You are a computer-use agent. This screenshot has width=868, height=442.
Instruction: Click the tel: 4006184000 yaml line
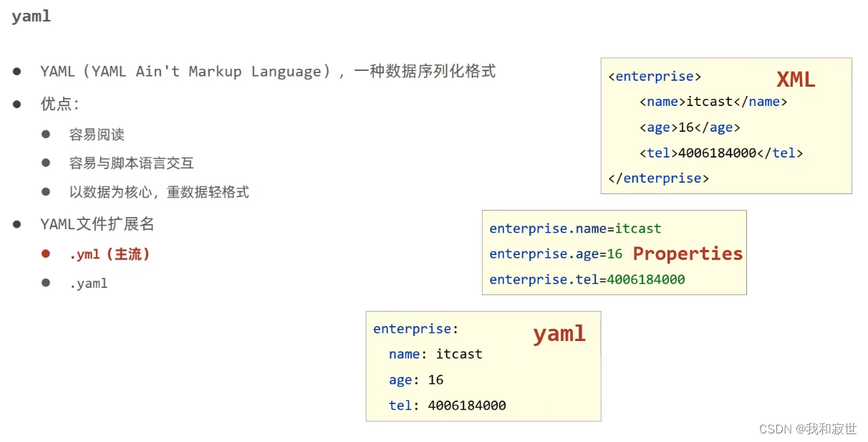pyautogui.click(x=448, y=405)
